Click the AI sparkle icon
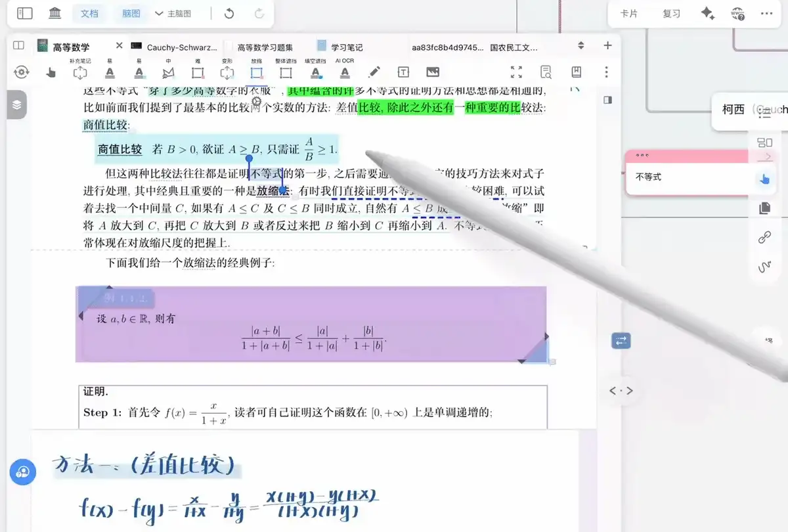 [x=707, y=13]
